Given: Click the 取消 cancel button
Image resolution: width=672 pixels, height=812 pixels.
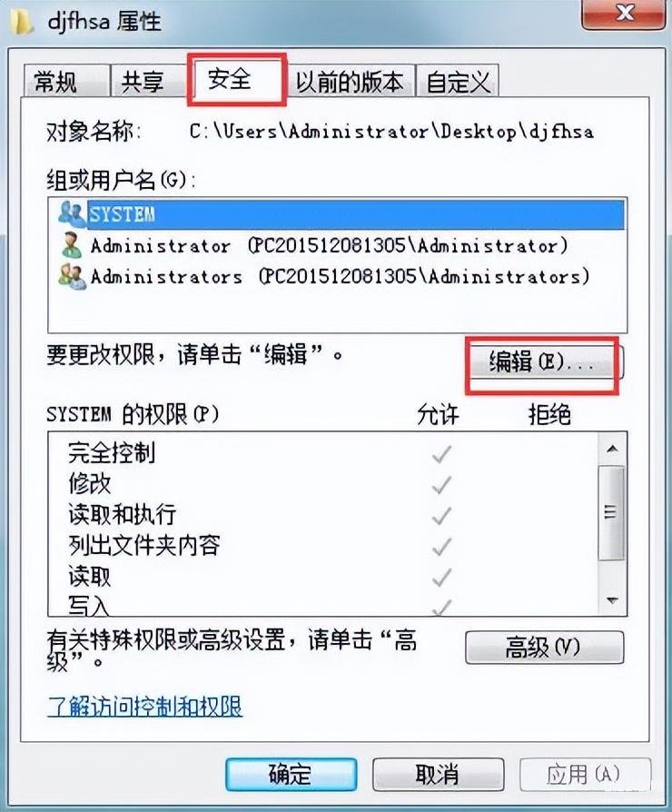Looking at the screenshot, I should click(x=438, y=774).
